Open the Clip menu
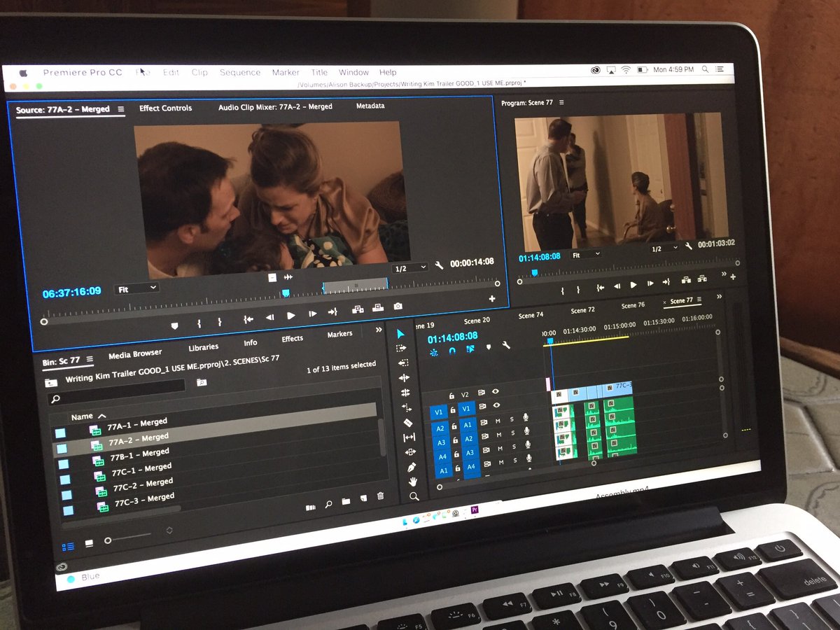The width and height of the screenshot is (840, 630). pos(199,73)
